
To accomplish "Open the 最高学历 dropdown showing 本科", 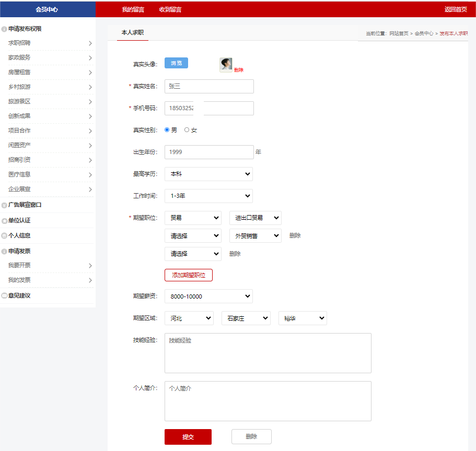I will pyautogui.click(x=208, y=174).
